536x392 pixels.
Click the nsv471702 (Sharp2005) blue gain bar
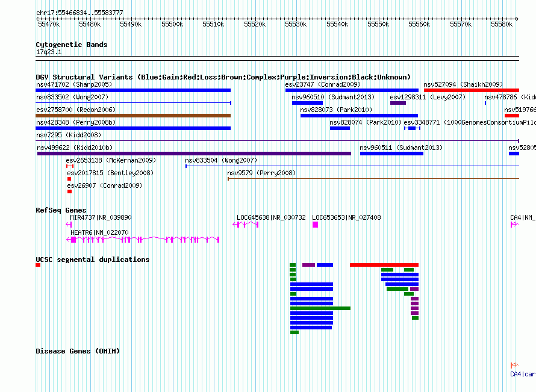(x=133, y=90)
